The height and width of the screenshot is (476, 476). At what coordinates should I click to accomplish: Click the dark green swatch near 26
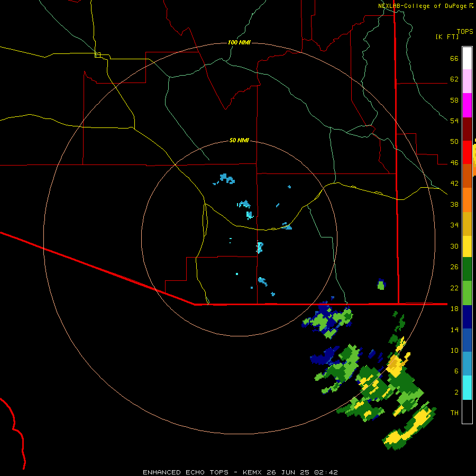tap(467, 269)
